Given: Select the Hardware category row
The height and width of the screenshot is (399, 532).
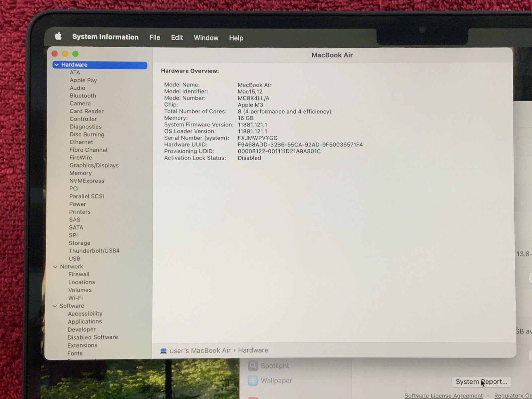Looking at the screenshot, I should click(100, 65).
